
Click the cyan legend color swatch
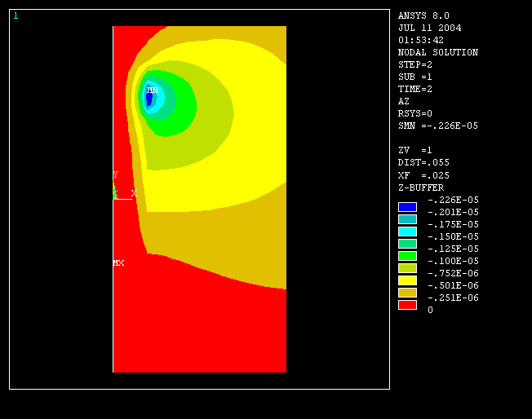[407, 232]
